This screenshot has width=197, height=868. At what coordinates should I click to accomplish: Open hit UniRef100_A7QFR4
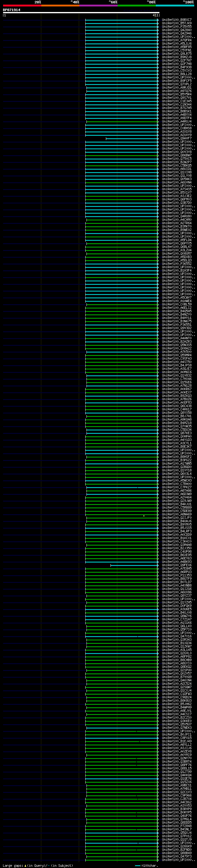tap(177, 40)
